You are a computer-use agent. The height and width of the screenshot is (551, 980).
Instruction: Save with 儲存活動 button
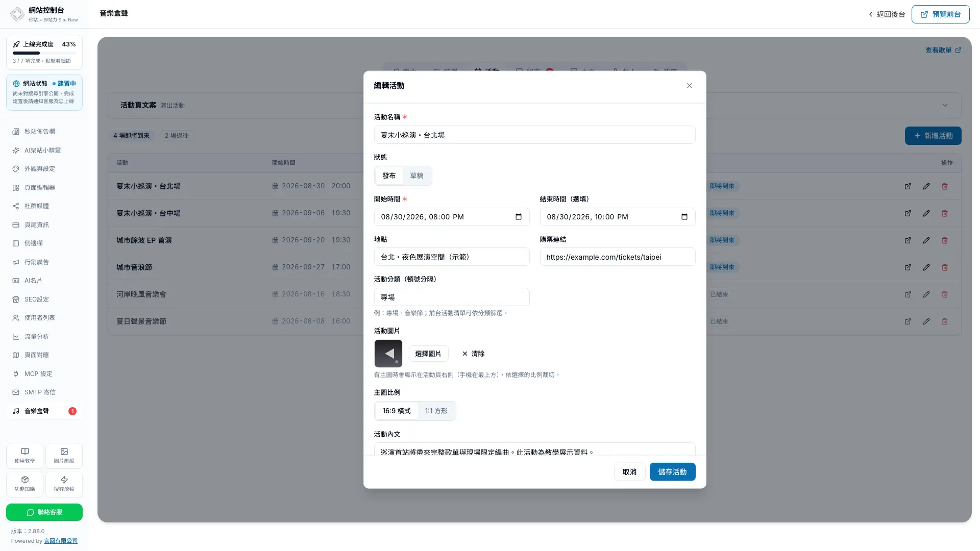tap(672, 472)
